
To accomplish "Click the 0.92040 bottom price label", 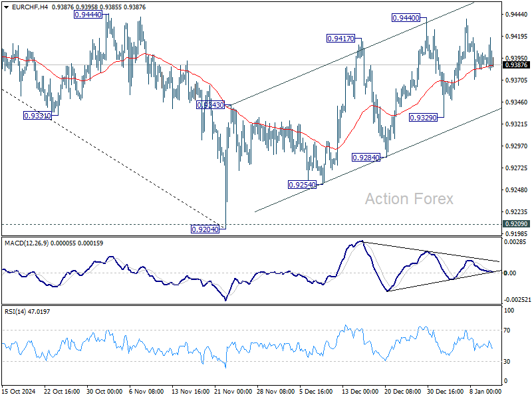I will [205, 228].
